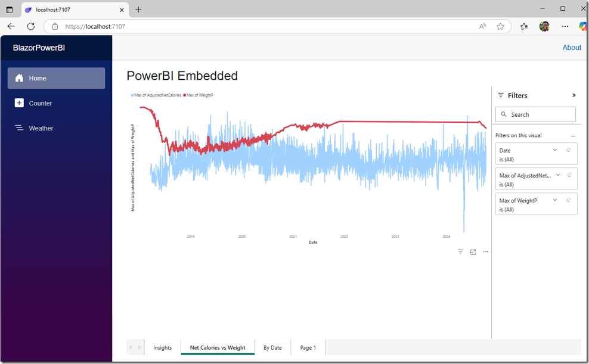
Task: Click the PowerBI Embedded heading
Action: (x=182, y=76)
